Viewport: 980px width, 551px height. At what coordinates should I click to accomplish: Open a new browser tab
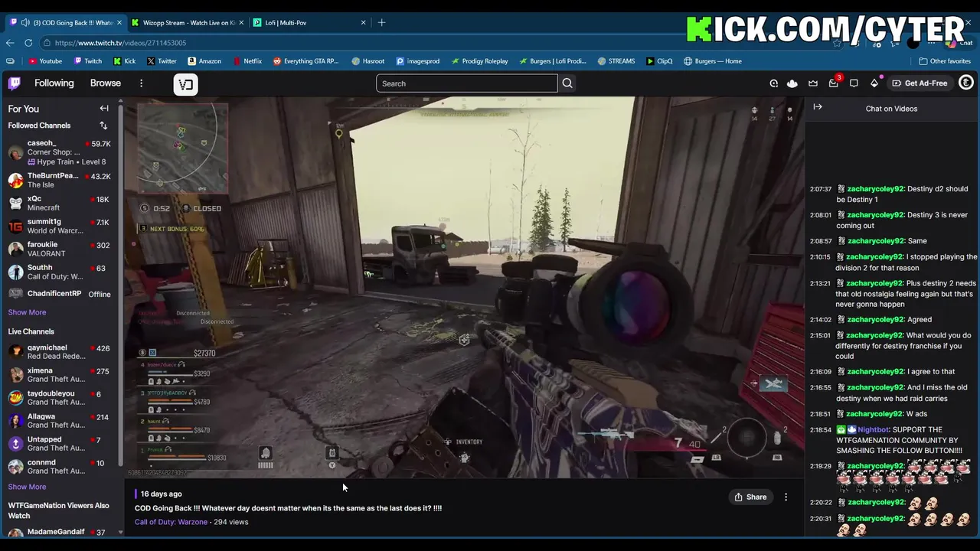381,22
